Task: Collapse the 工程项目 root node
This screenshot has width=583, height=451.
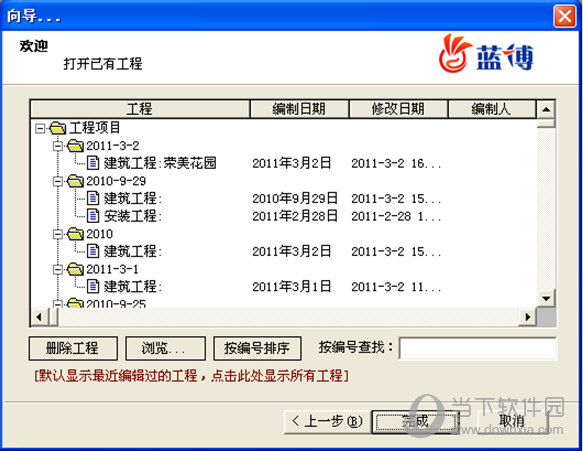Action: 40,128
